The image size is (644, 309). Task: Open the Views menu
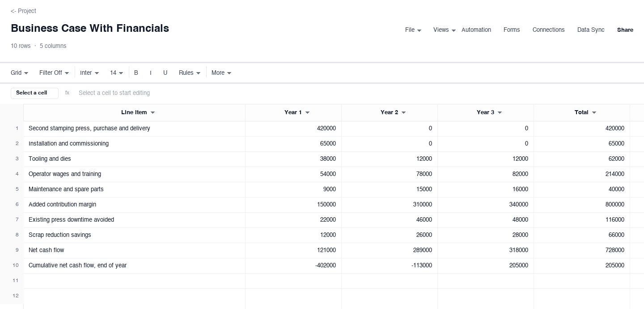point(444,30)
